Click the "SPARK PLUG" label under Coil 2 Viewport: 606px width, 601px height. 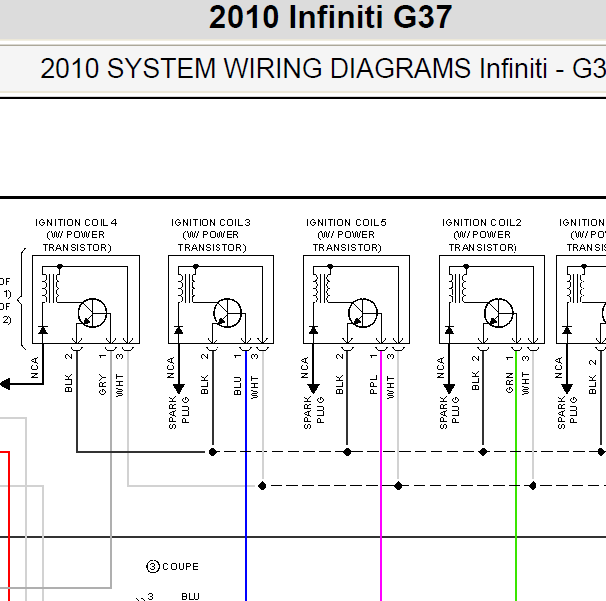coord(449,412)
